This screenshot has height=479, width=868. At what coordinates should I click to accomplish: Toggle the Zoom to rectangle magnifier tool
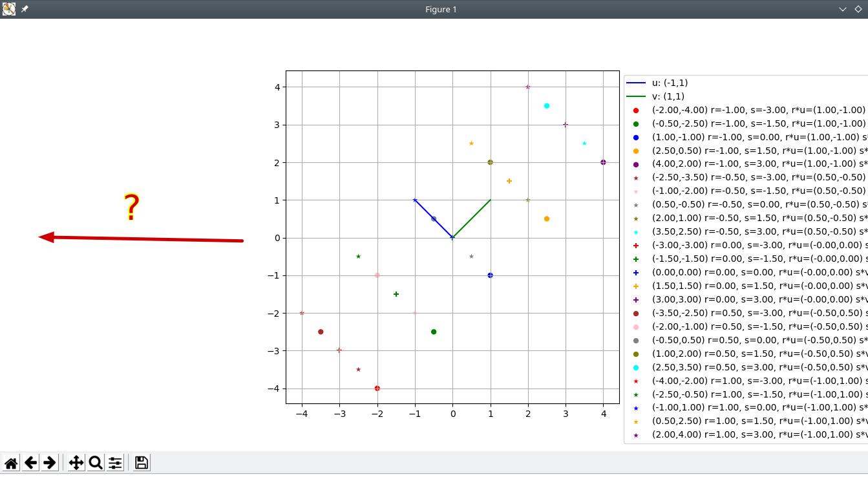[96, 463]
